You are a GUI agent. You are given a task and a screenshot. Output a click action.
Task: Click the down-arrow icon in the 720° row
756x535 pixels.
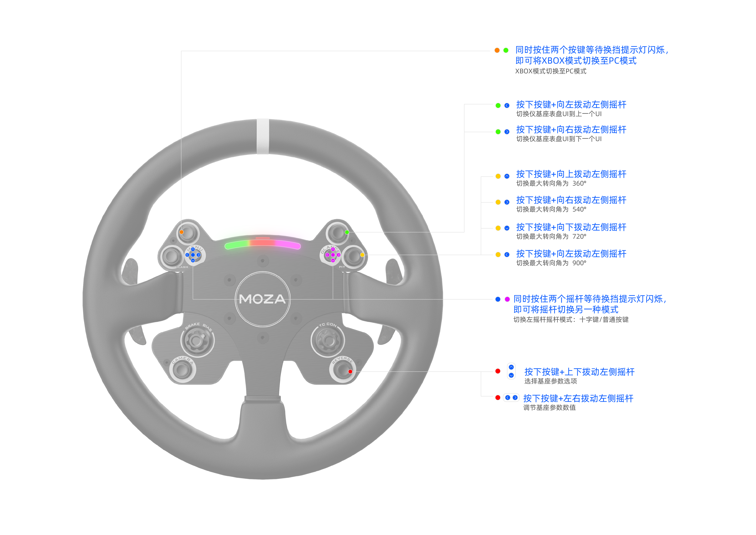point(507,228)
